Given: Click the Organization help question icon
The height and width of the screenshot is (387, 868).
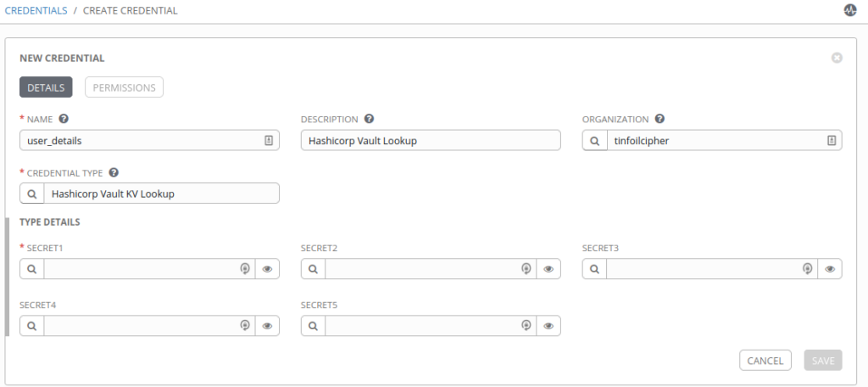Looking at the screenshot, I should (x=659, y=120).
